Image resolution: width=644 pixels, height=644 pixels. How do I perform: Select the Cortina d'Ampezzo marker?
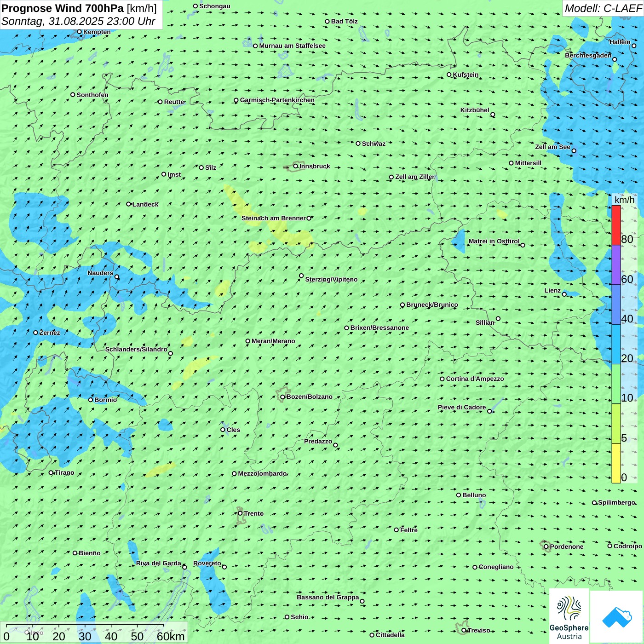pyautogui.click(x=442, y=379)
